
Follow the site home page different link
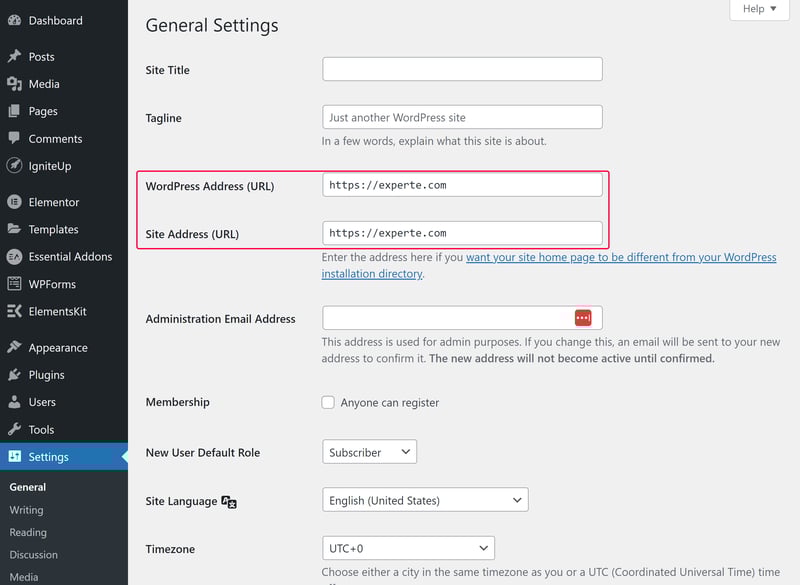tap(549, 265)
